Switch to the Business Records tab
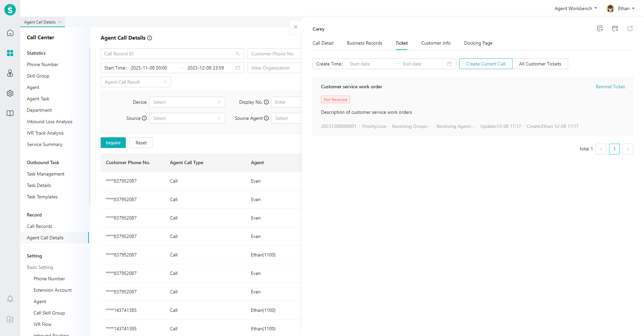 pyautogui.click(x=365, y=43)
